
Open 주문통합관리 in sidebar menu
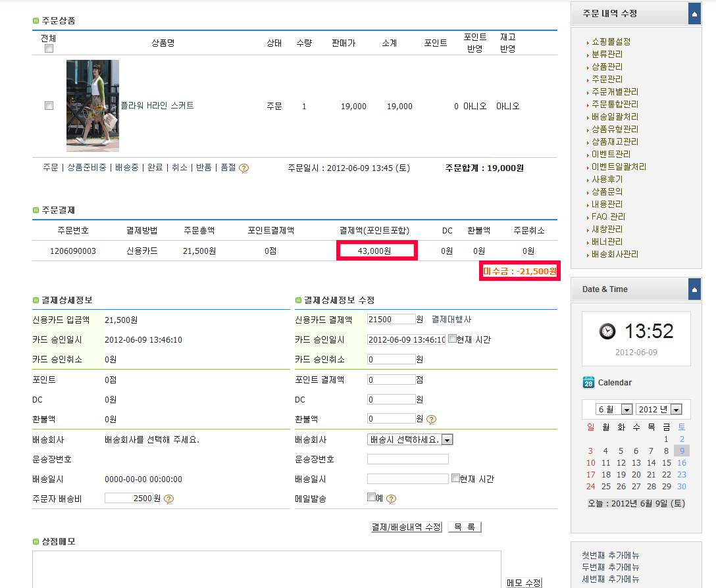tap(615, 104)
